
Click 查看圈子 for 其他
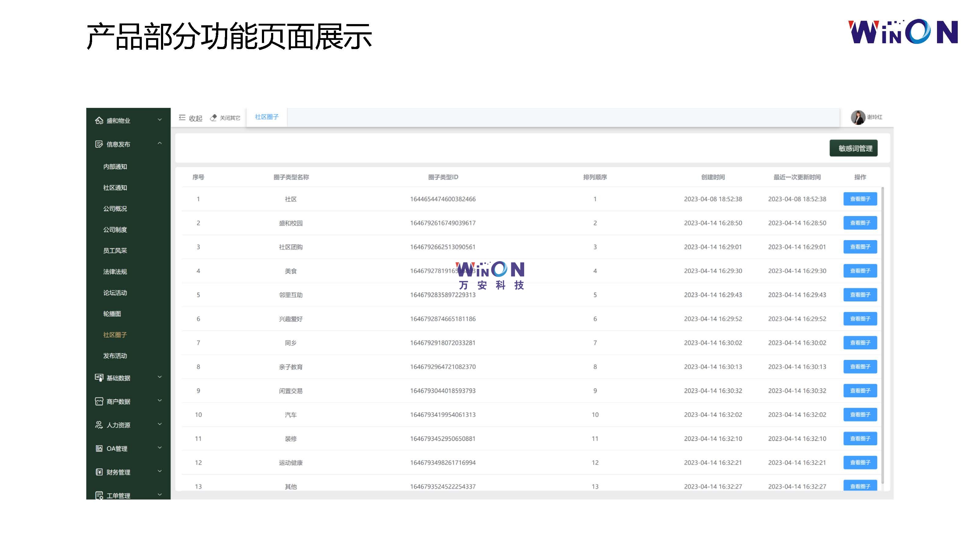tap(860, 485)
